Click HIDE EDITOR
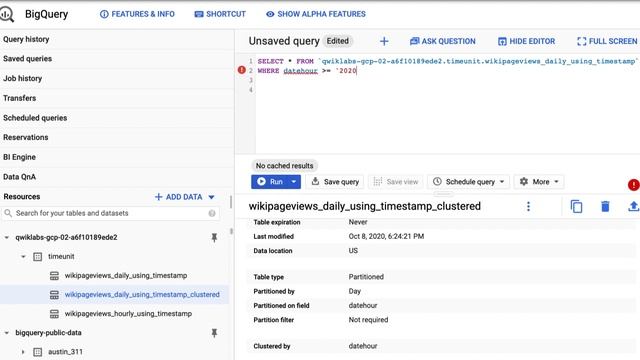Viewport: 640px width, 360px height. (x=526, y=41)
